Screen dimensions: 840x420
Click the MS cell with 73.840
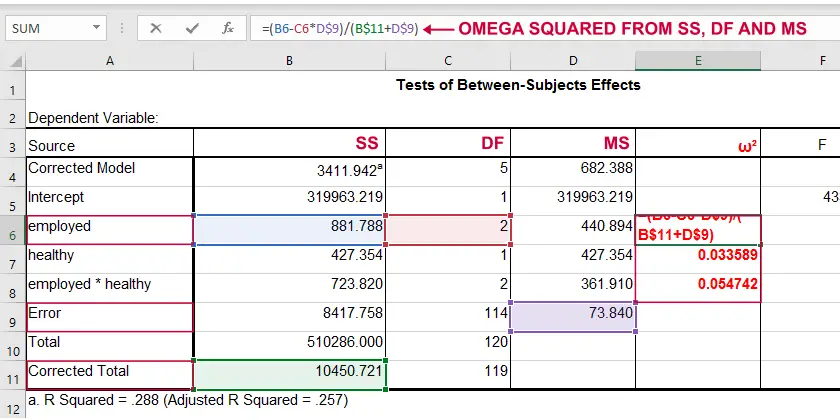point(573,317)
